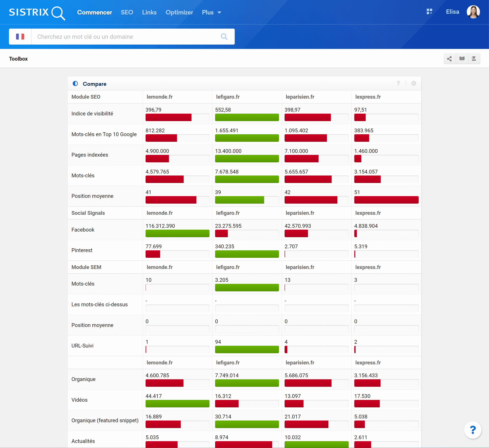Click the Organique (featured snippet) label
Screen dimensions: 489x448
(105, 420)
